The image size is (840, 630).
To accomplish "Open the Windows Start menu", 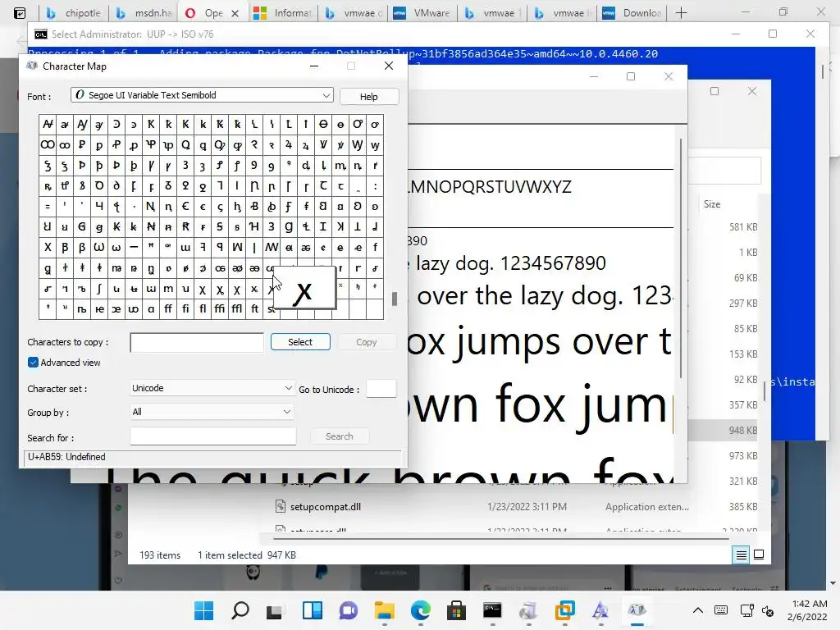I will 203,610.
